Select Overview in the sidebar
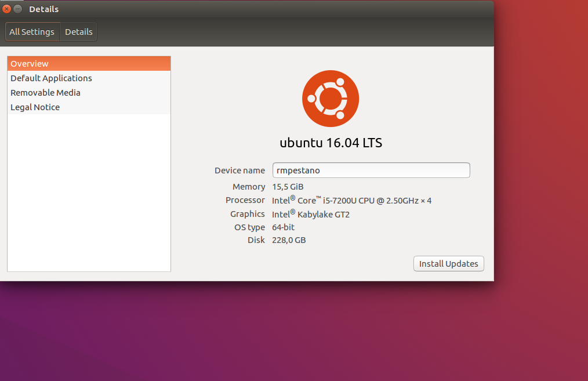Viewport: 588px width, 381px height. [x=89, y=64]
